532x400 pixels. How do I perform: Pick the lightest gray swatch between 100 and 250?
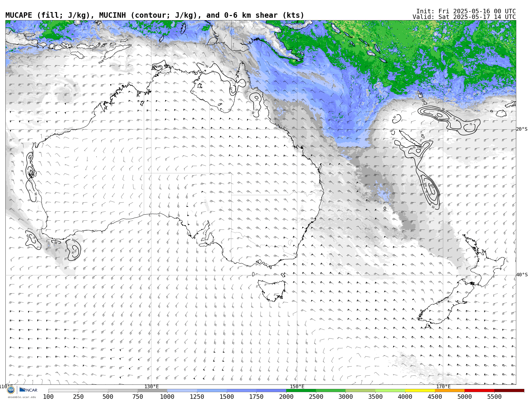point(63,391)
